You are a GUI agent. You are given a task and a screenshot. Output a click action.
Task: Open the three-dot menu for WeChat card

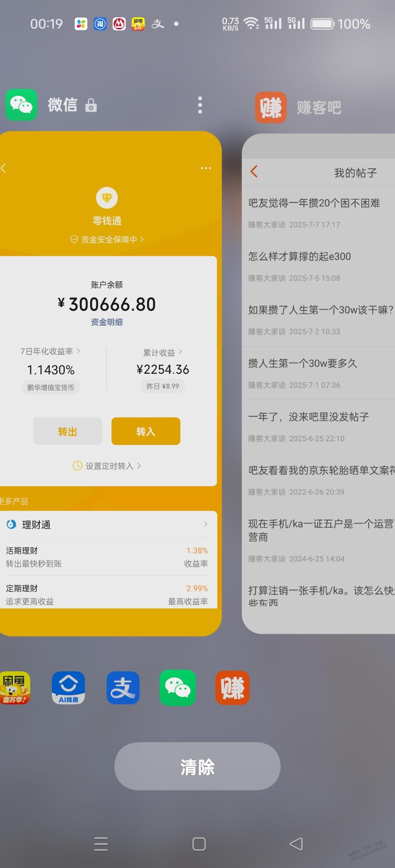pos(200,105)
